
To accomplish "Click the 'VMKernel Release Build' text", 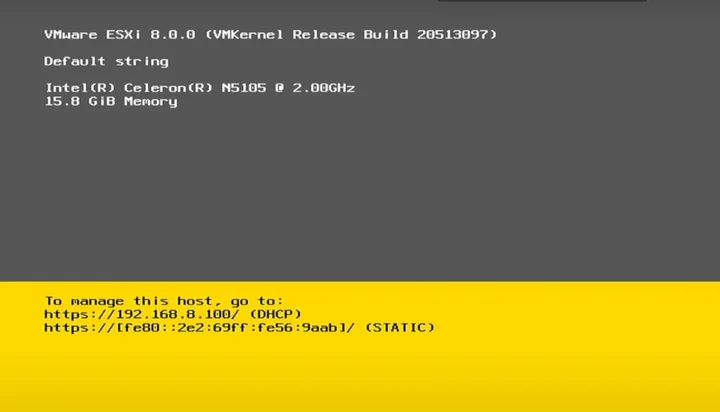I will [x=309, y=35].
